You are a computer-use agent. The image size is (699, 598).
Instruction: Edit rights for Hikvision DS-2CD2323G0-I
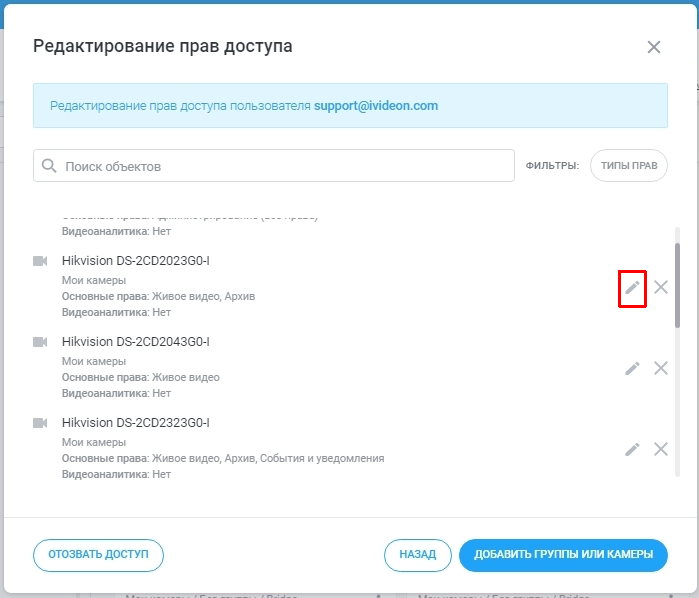click(x=632, y=449)
